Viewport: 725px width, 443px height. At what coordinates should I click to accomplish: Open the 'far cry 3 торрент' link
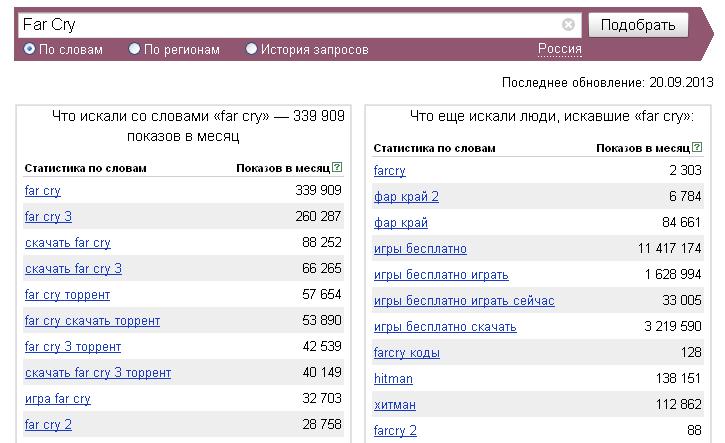73,346
